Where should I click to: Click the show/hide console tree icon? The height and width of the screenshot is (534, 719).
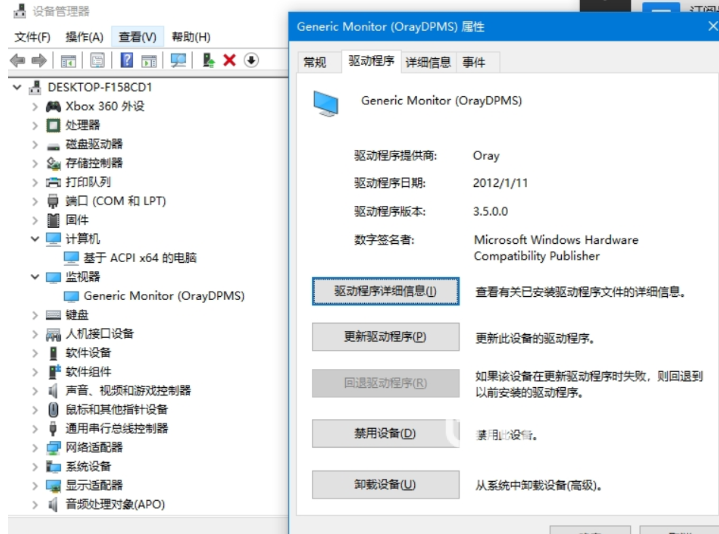click(69, 61)
